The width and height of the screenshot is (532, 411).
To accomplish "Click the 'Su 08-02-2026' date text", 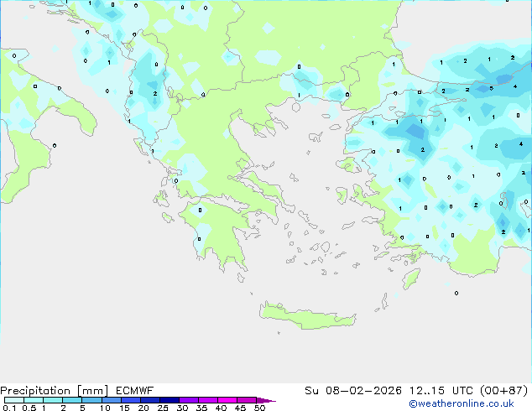I will pos(353,391).
